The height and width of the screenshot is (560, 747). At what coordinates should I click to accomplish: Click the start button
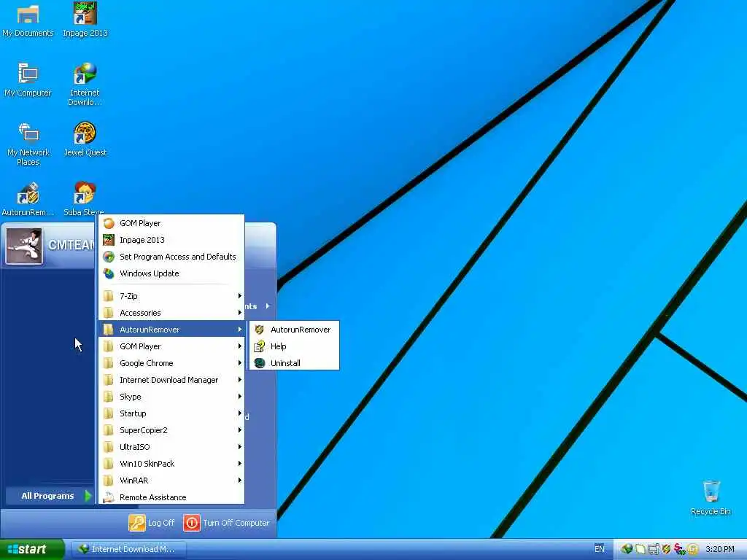(x=32, y=549)
